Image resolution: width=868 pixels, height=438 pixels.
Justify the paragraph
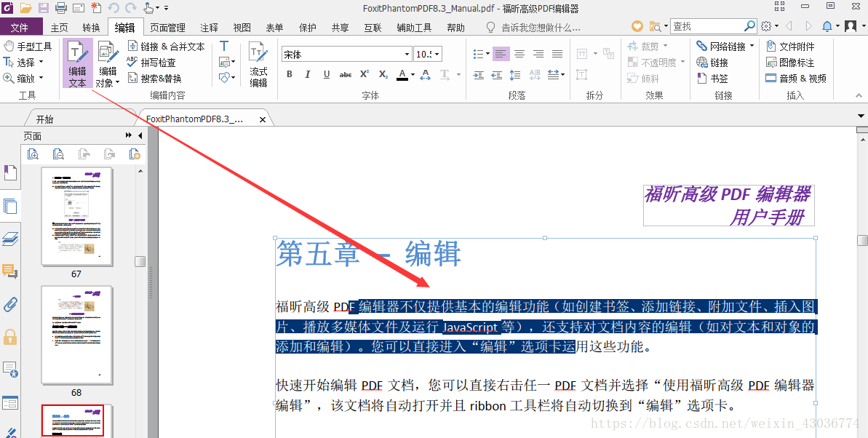point(557,54)
